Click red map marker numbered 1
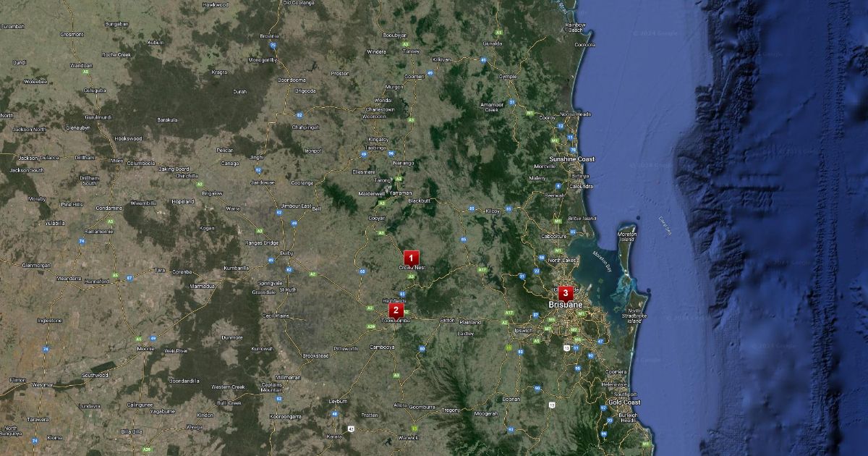Viewport: 868px width, 456px height. coord(412,257)
